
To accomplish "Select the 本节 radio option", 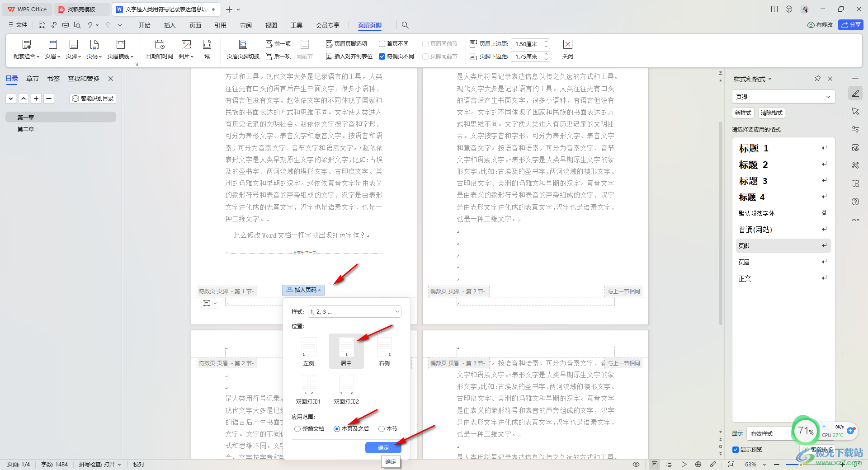I will coord(382,429).
